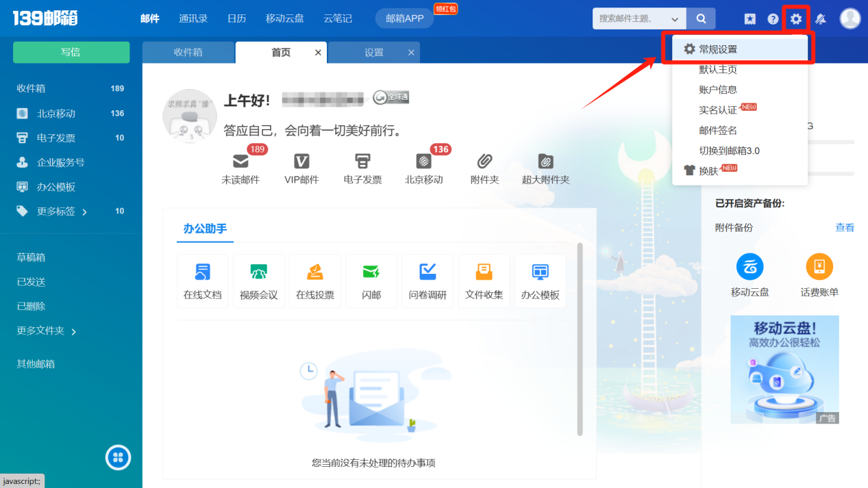
Task: Close the 设置 tab
Action: [x=411, y=53]
